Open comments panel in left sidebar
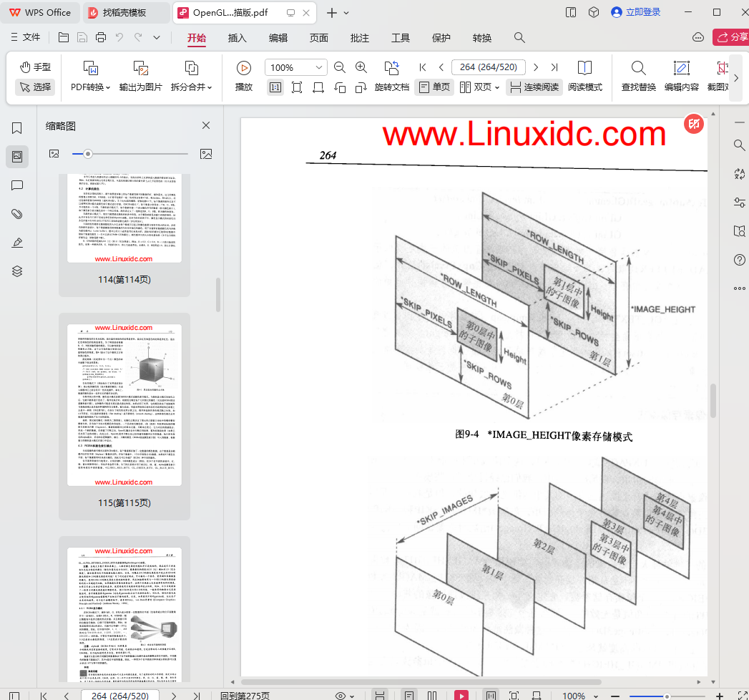 point(17,185)
